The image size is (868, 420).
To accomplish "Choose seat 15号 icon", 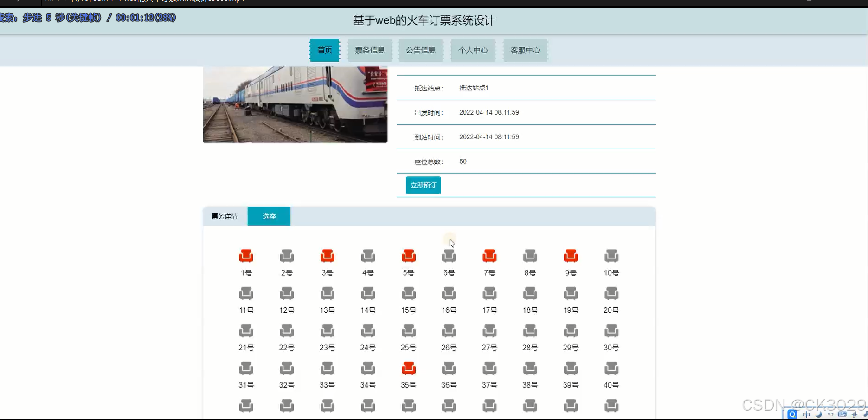I will click(409, 293).
